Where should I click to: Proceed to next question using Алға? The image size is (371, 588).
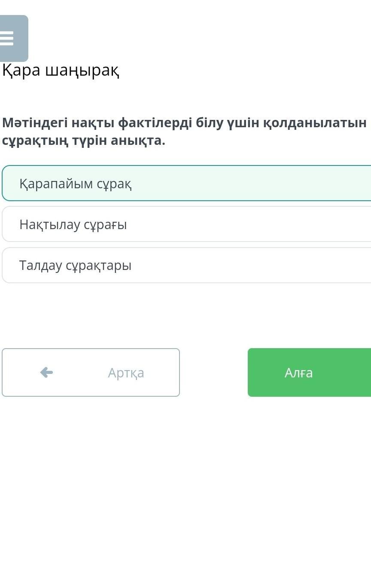[x=309, y=372]
